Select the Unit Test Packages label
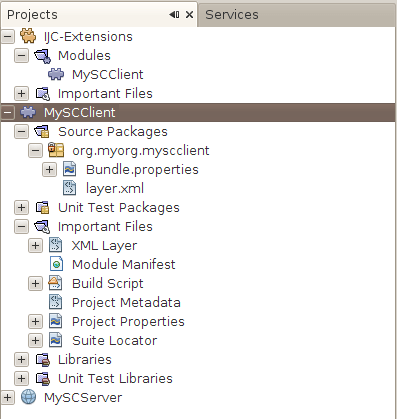The height and width of the screenshot is (419, 397). tap(119, 208)
